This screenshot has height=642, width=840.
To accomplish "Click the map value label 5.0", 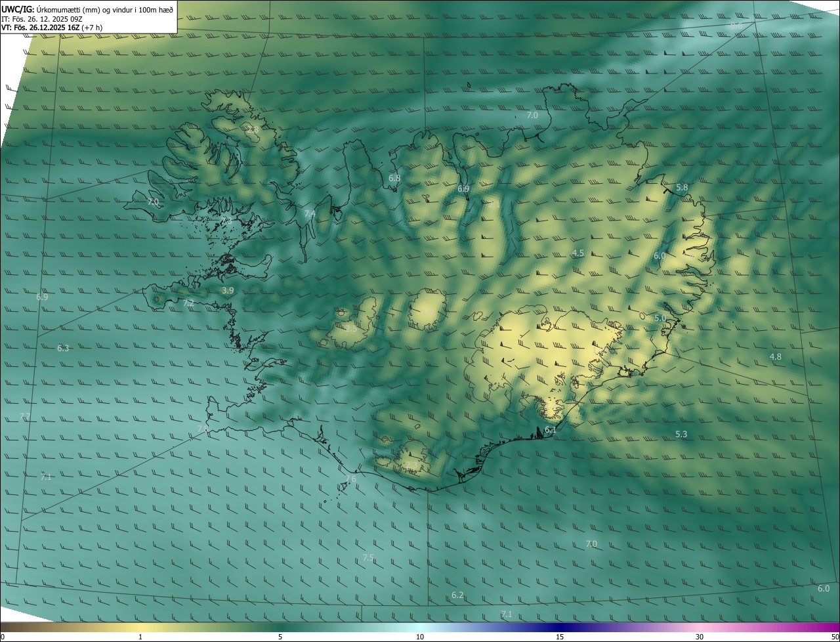I will 660,318.
